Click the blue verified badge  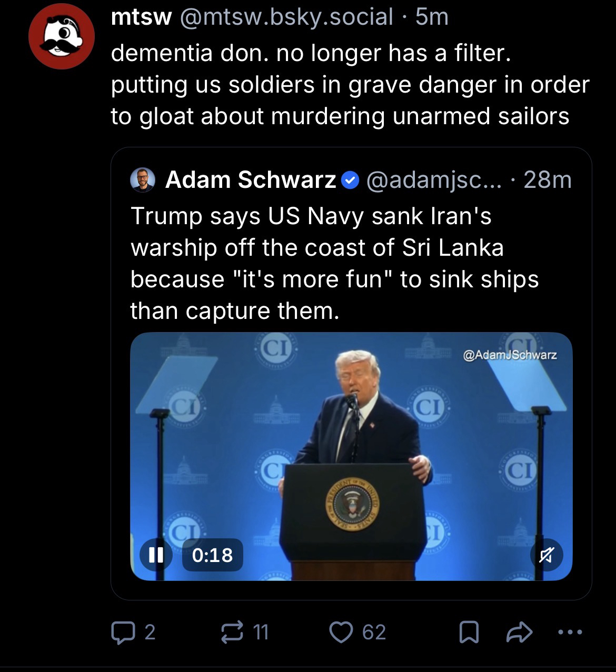[x=350, y=180]
